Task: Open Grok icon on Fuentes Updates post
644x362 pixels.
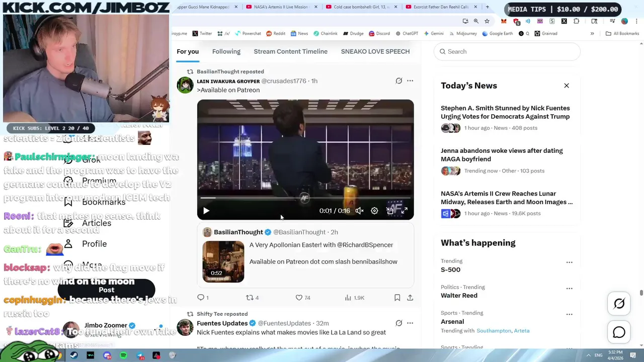Action: 399,323
